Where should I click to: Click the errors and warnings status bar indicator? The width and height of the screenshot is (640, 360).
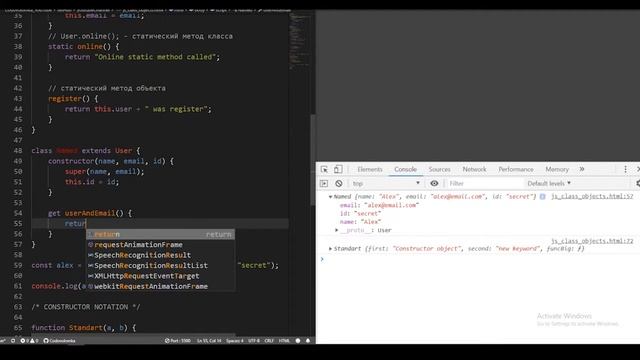(29, 341)
